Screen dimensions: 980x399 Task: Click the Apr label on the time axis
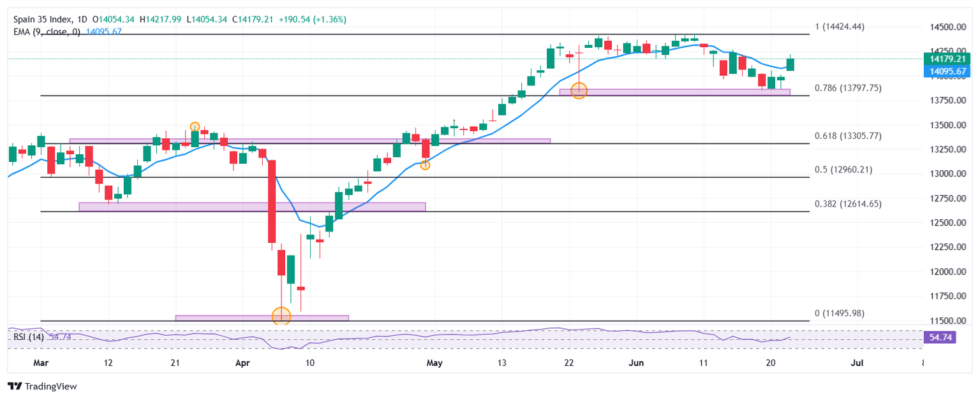click(242, 363)
